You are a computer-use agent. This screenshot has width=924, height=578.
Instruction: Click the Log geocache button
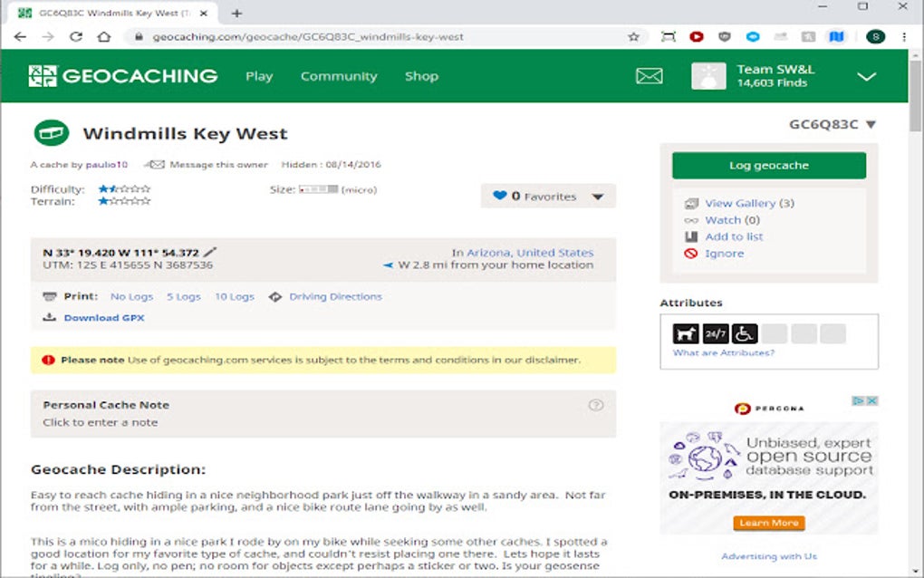pyautogui.click(x=769, y=166)
